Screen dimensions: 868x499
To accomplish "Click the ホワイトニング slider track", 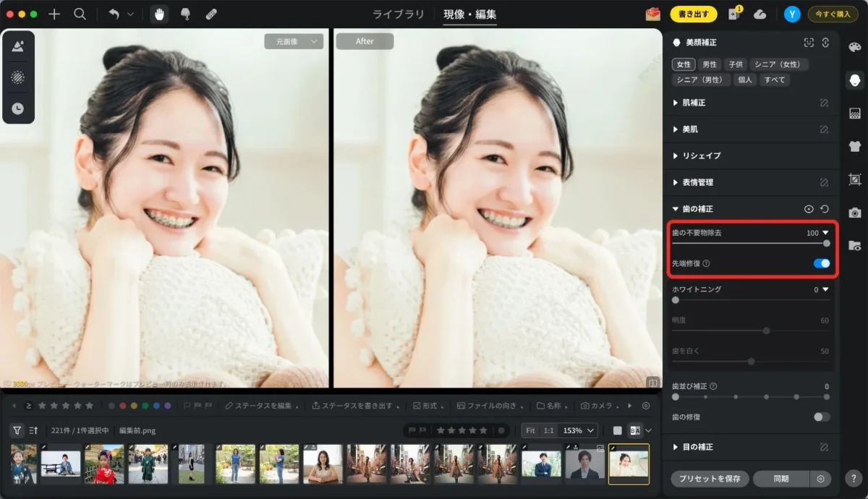I will coord(750,299).
